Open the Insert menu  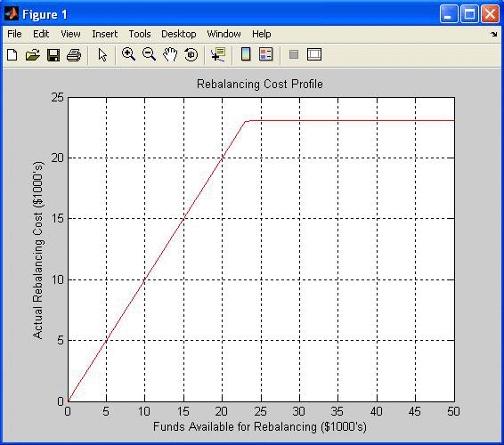pyautogui.click(x=104, y=34)
